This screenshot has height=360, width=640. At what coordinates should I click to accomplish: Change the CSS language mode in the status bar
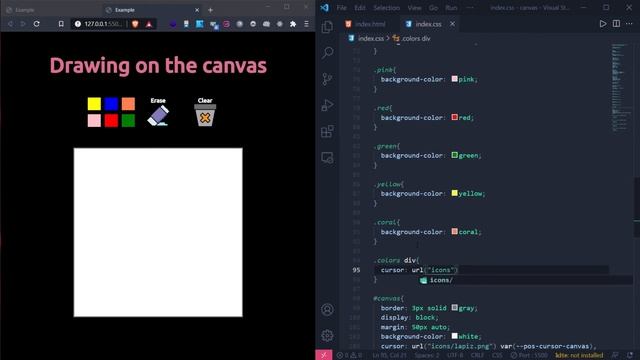point(497,355)
